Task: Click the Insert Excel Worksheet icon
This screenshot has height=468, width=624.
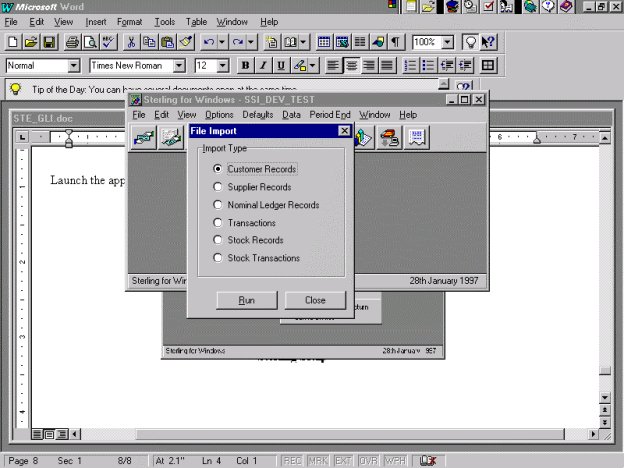Action: 342,42
